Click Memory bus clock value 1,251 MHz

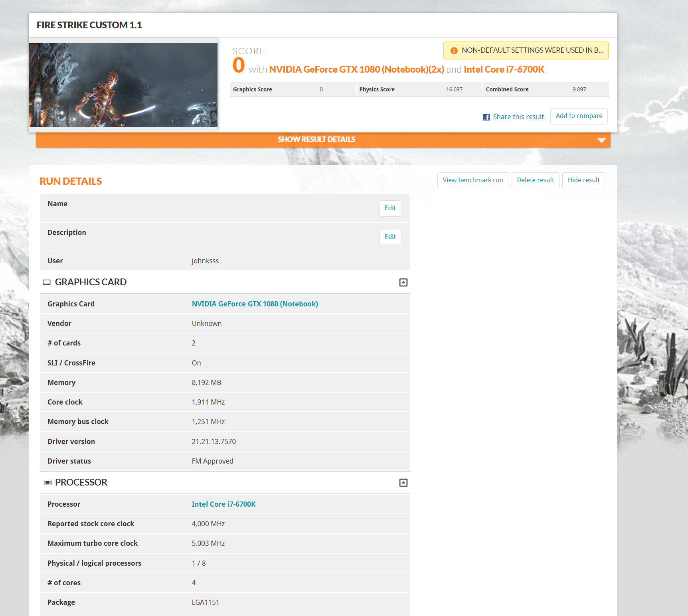(x=208, y=422)
